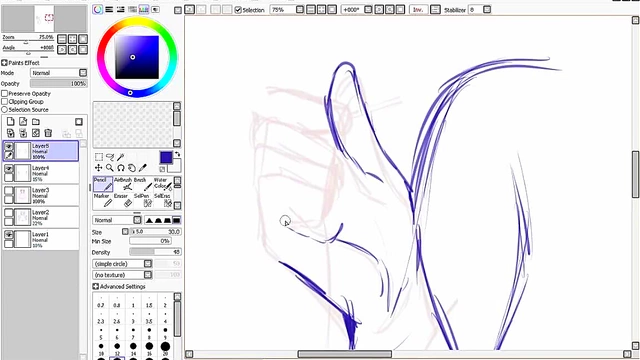Activate the hand pan tool
The image size is (640, 360).
(x=131, y=168)
